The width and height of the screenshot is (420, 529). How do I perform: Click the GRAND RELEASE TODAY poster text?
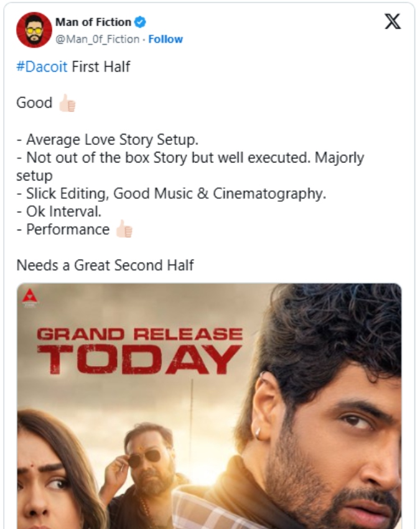point(139,351)
